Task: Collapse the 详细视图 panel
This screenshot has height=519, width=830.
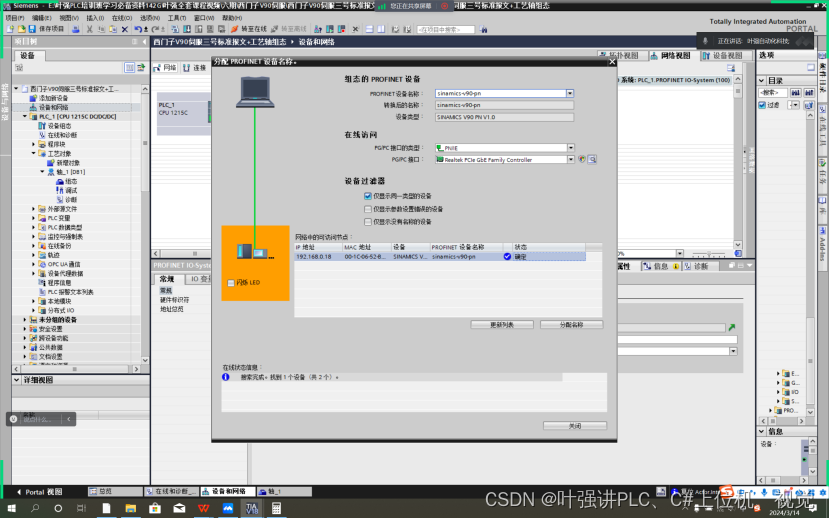Action: 16,380
